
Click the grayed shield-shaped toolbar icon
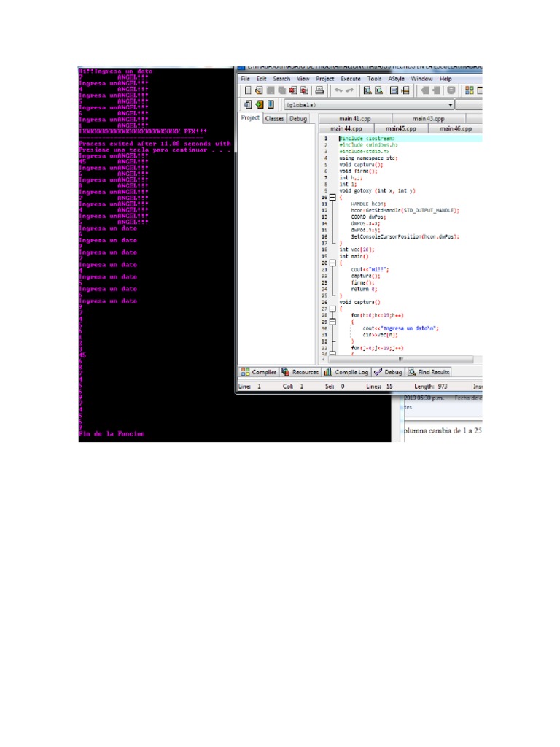pyautogui.click(x=451, y=90)
